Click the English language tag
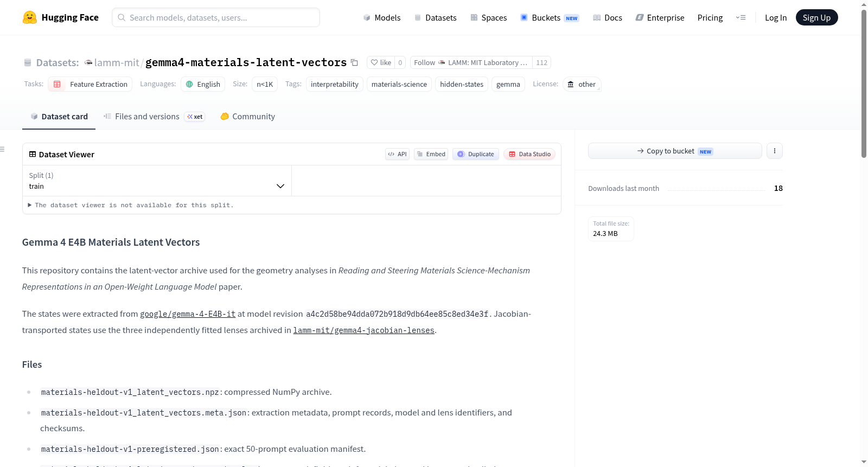Screen dimensions: 868x467 click(203, 84)
